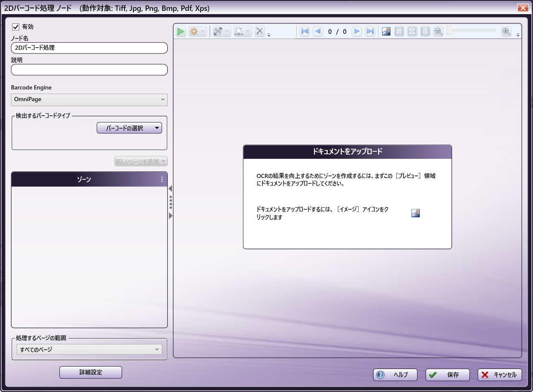This screenshot has width=533, height=392.
Task: Click the fit-to-page view icon
Action: click(x=399, y=31)
